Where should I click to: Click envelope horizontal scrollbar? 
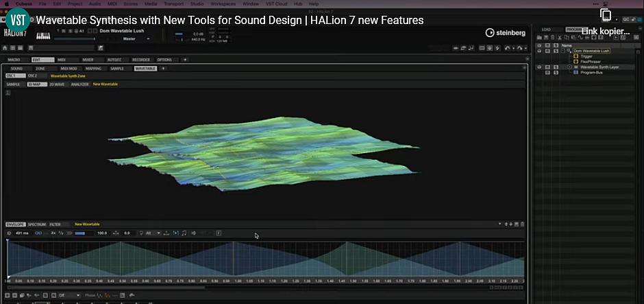point(106,287)
